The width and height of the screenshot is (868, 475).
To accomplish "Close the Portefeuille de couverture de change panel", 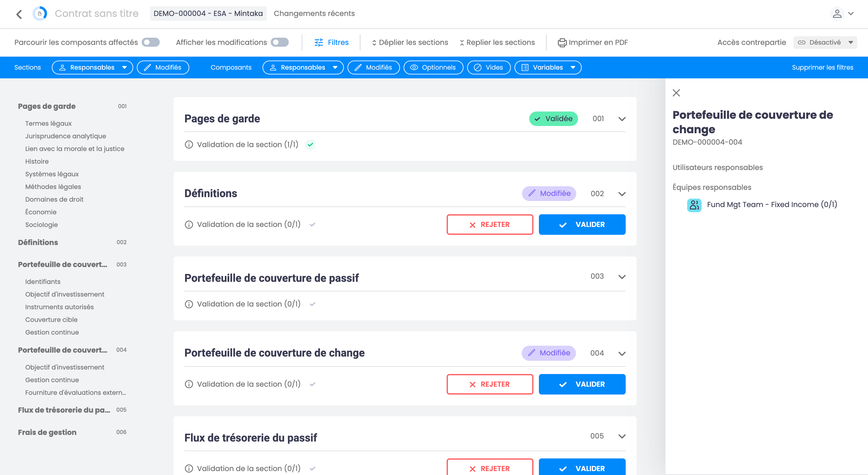I will pos(676,93).
